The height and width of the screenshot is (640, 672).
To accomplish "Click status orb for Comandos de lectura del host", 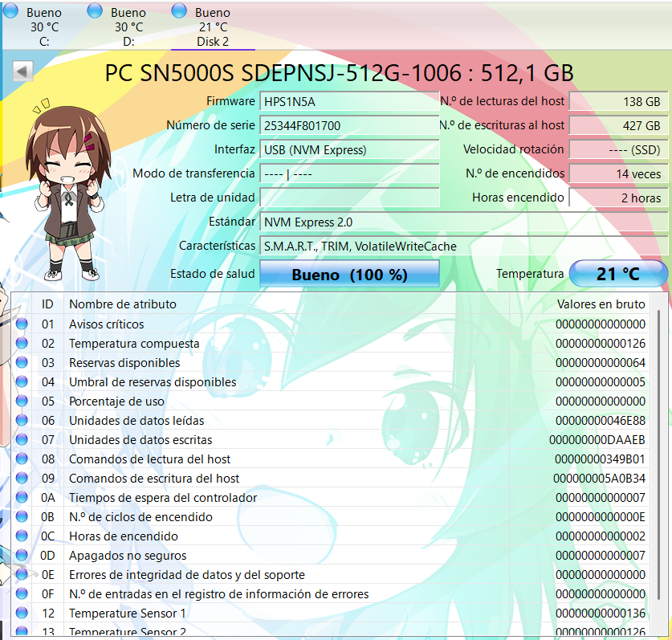I will coord(22,459).
